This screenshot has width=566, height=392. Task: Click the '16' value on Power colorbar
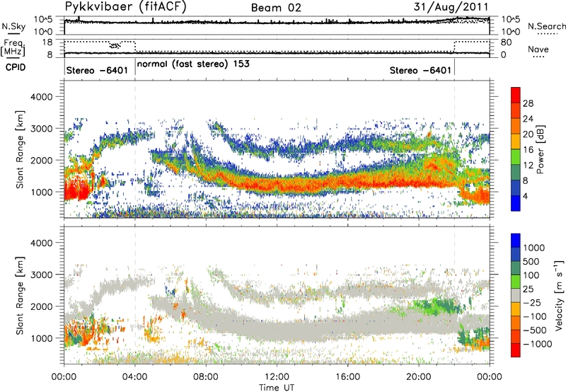click(x=528, y=150)
